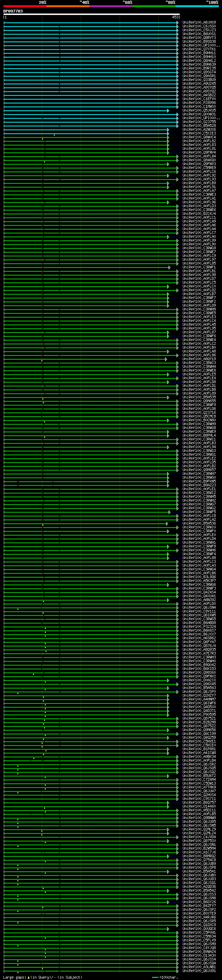This screenshot has width=222, height=980.
Task: Open hit UniRef100_Q8RVT3
Action: (x=199, y=38)
